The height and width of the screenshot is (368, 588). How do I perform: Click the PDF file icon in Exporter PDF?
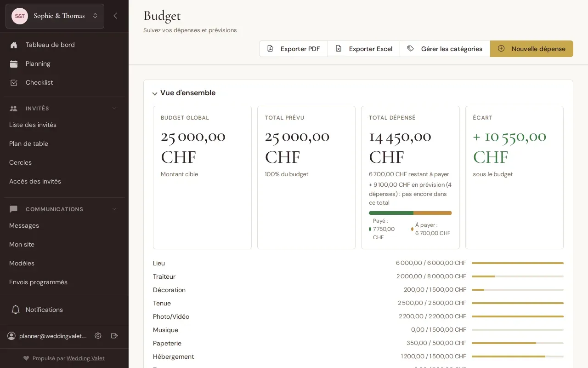(x=270, y=48)
